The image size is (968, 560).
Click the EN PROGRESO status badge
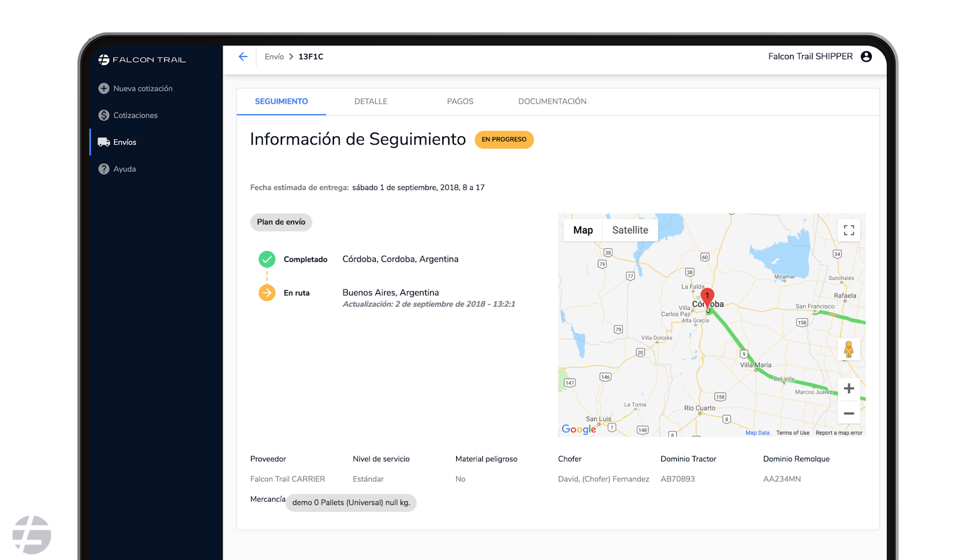pos(504,140)
